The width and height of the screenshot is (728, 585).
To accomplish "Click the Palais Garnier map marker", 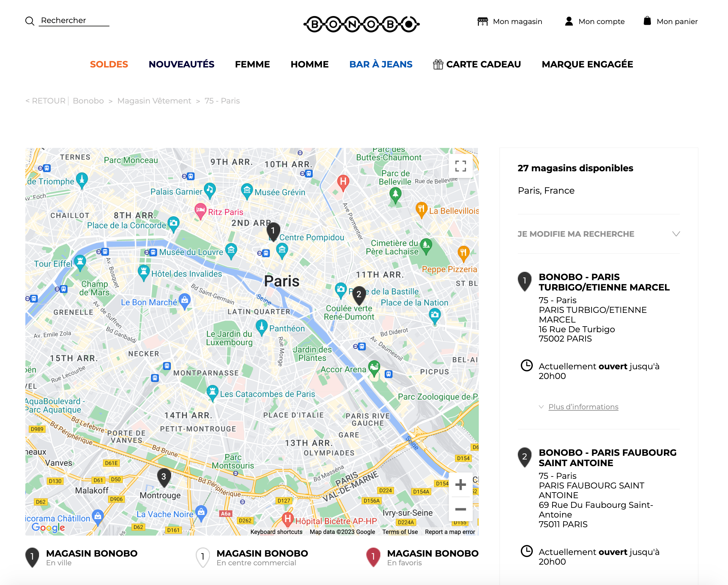I will (210, 191).
